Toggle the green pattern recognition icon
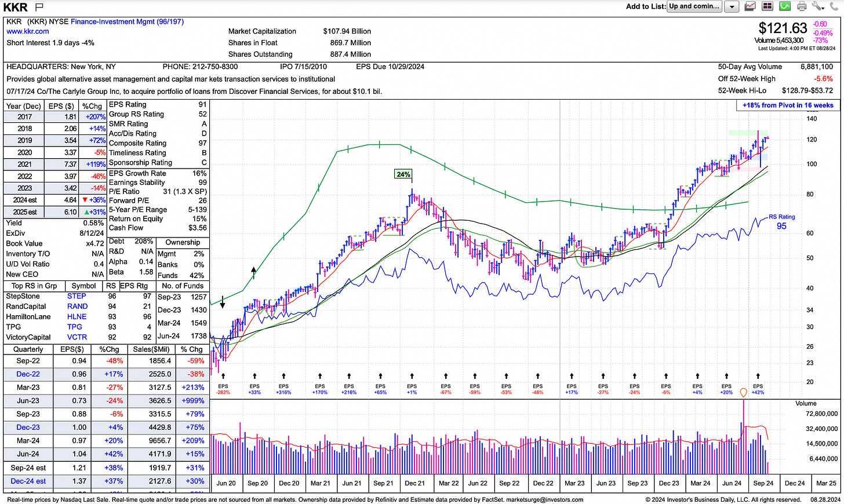The width and height of the screenshot is (844, 504). click(785, 6)
